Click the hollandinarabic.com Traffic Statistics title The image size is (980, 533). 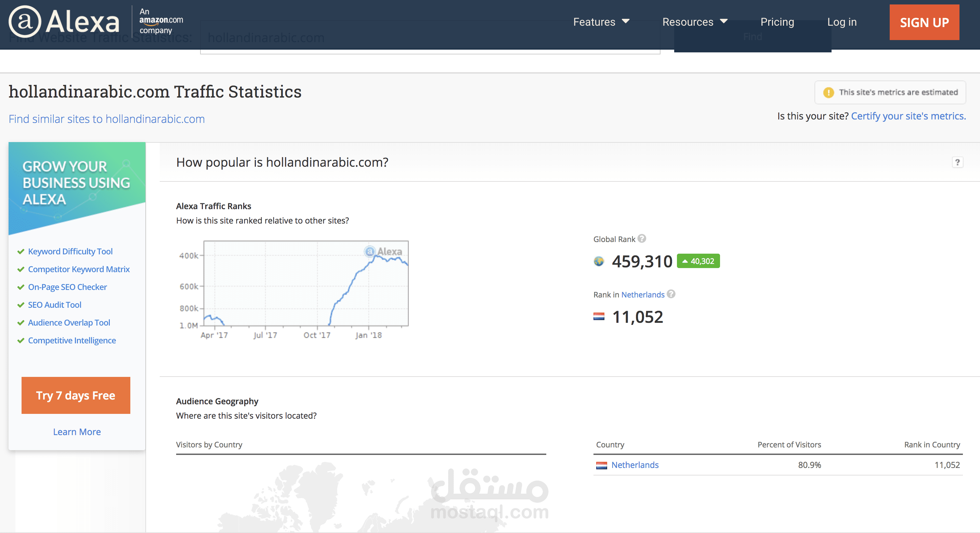pos(155,92)
